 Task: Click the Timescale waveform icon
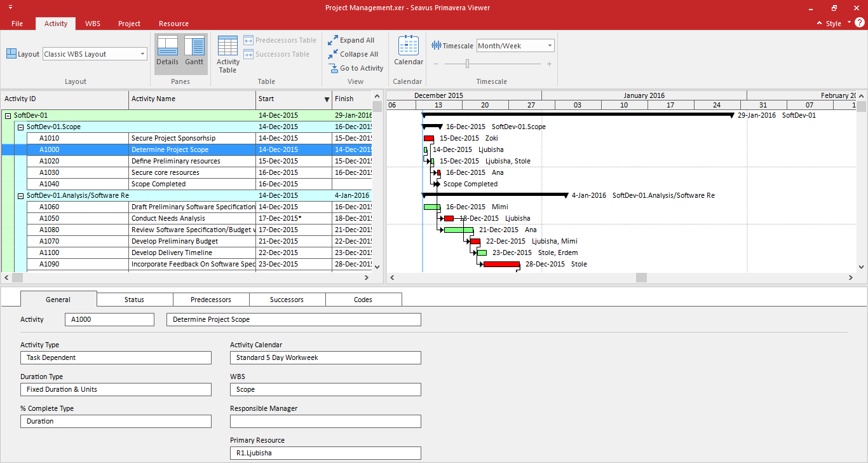pos(436,46)
